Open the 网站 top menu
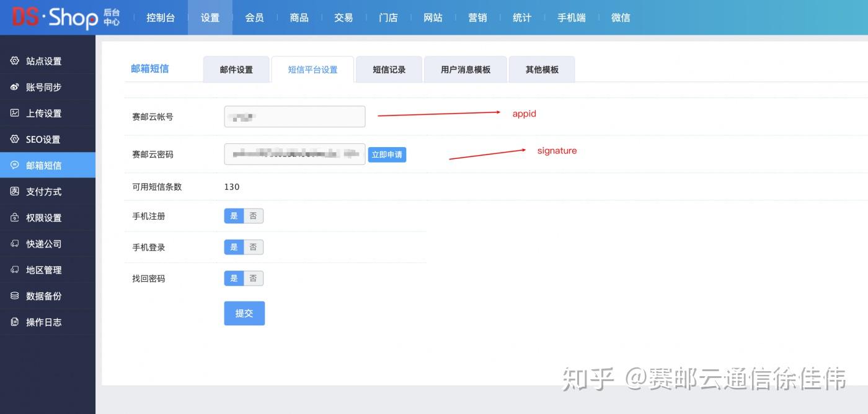 [x=433, y=17]
